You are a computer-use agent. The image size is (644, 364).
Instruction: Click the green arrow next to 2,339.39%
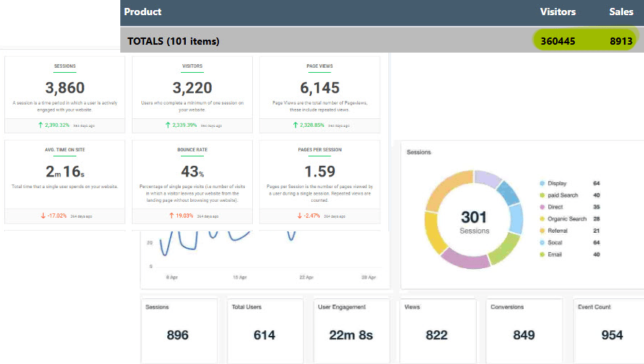[166, 125]
